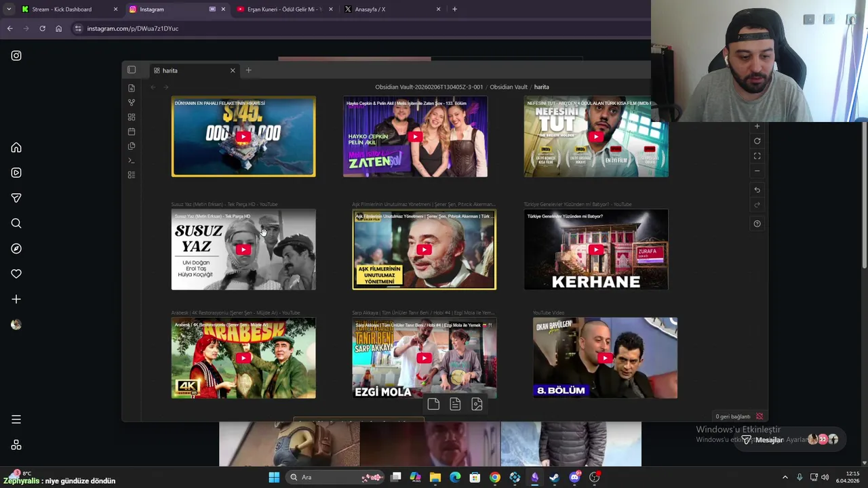Create new canvas icon in Obsidian ribbon
Screen dimensions: 868x488
click(x=132, y=117)
